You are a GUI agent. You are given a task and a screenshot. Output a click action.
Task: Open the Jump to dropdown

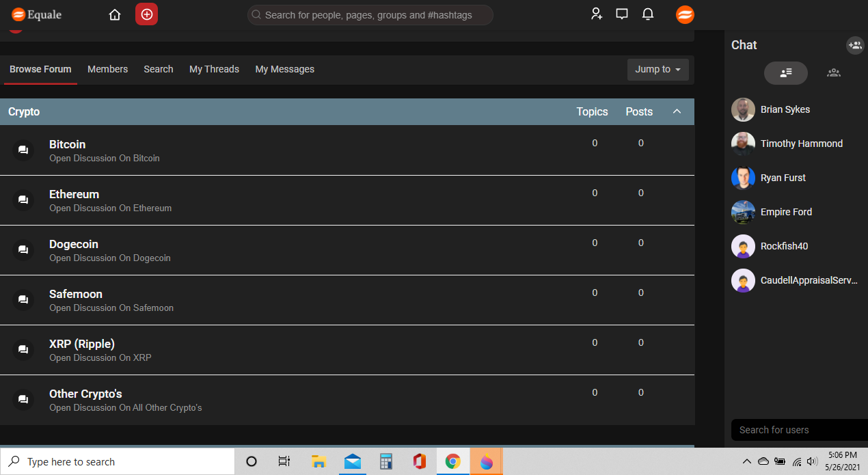coord(657,69)
